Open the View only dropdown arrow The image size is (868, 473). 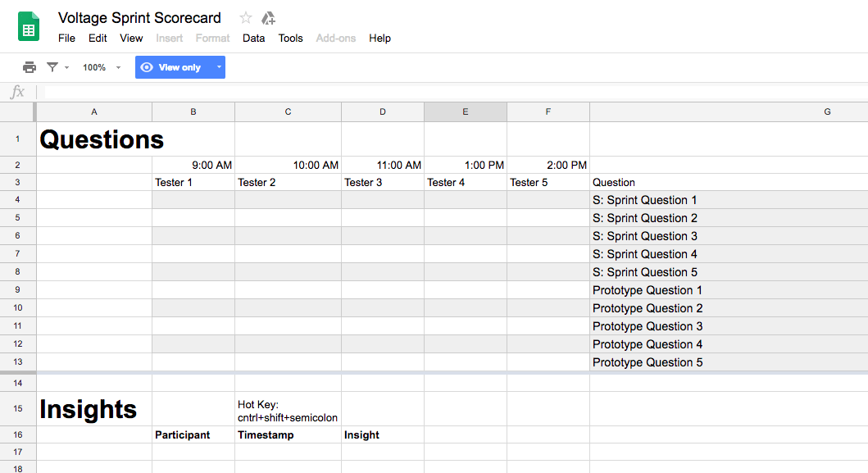pos(218,67)
